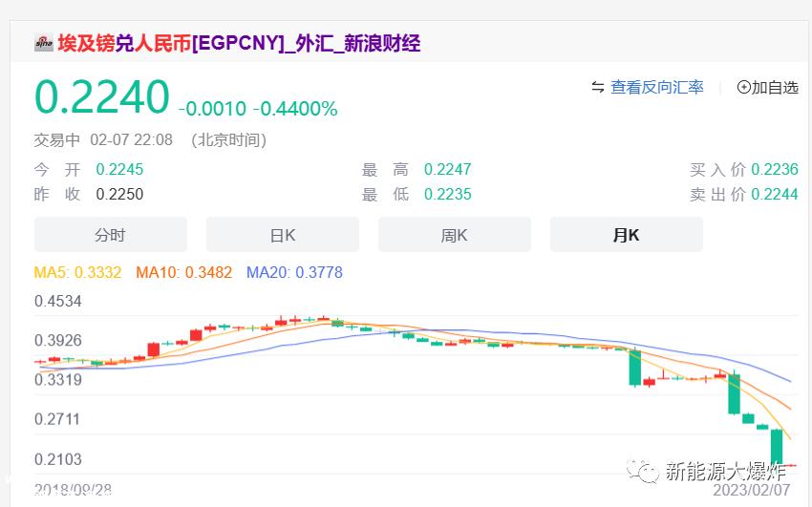Click the 卖出价 value 0.2244

[x=775, y=194]
